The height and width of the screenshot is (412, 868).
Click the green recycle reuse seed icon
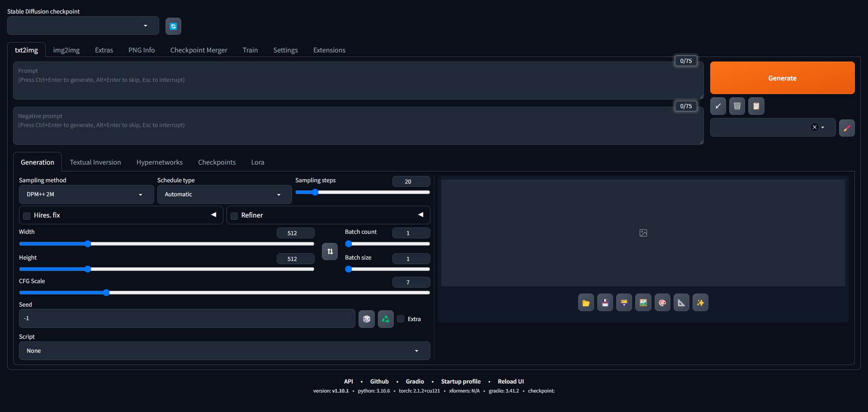(386, 319)
